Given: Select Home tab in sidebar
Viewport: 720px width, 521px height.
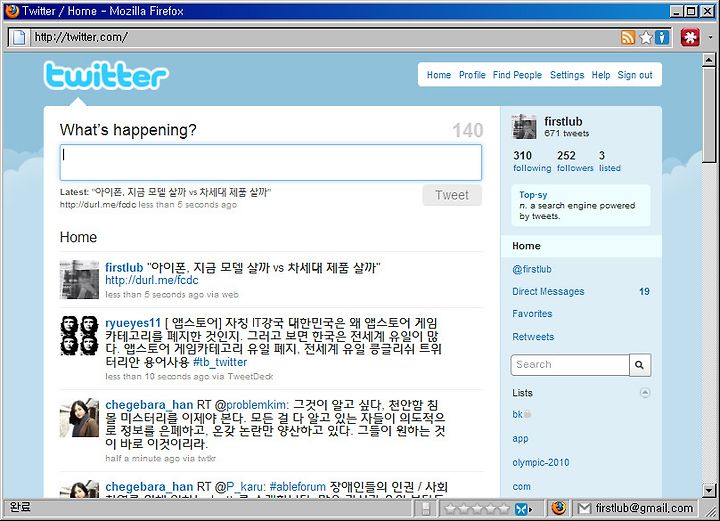Looking at the screenshot, I should click(x=581, y=246).
